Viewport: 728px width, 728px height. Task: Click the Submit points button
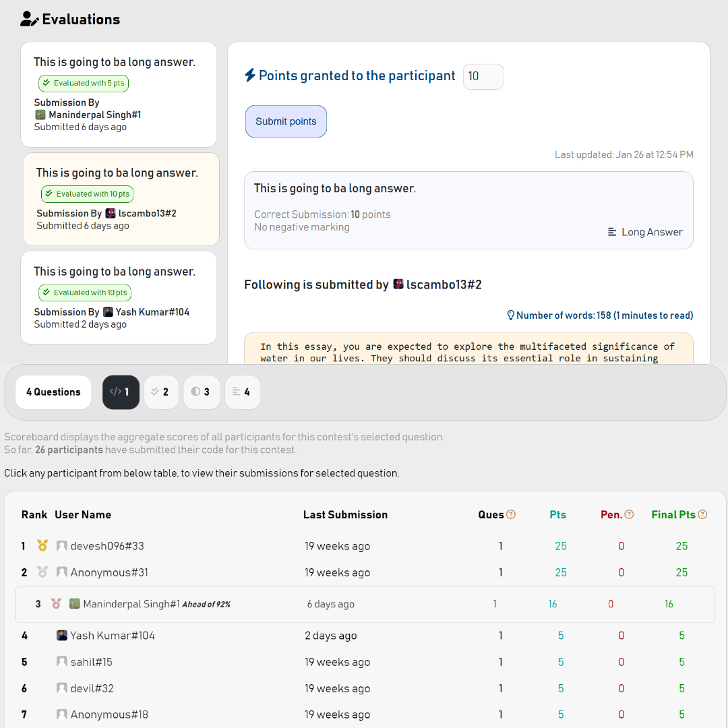coord(286,121)
